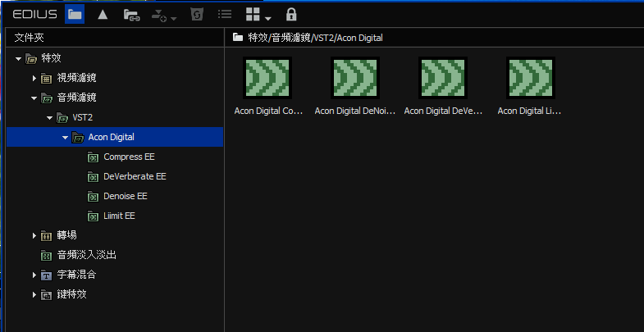
Task: Click the link folder toolbar icon
Action: pyautogui.click(x=132, y=16)
